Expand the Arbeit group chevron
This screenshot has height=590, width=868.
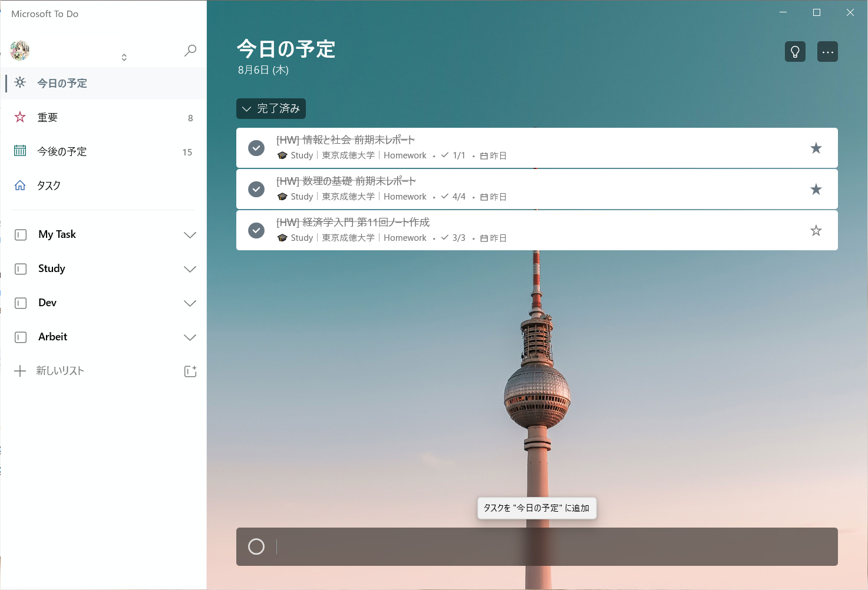tap(190, 337)
